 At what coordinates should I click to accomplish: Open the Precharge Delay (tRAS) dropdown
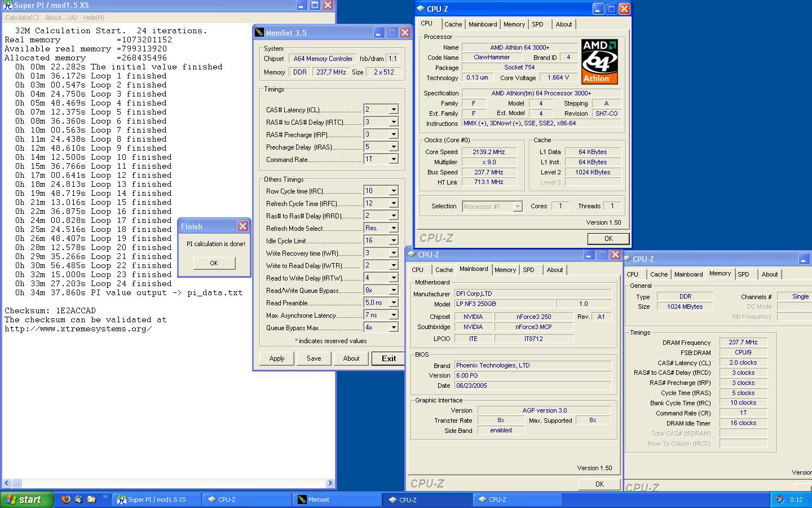click(394, 147)
